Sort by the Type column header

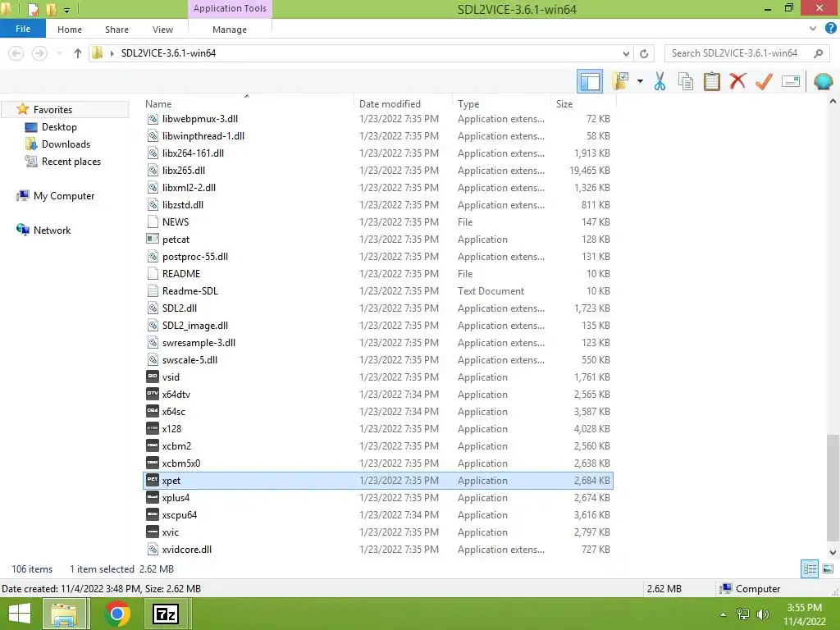pyautogui.click(x=468, y=104)
